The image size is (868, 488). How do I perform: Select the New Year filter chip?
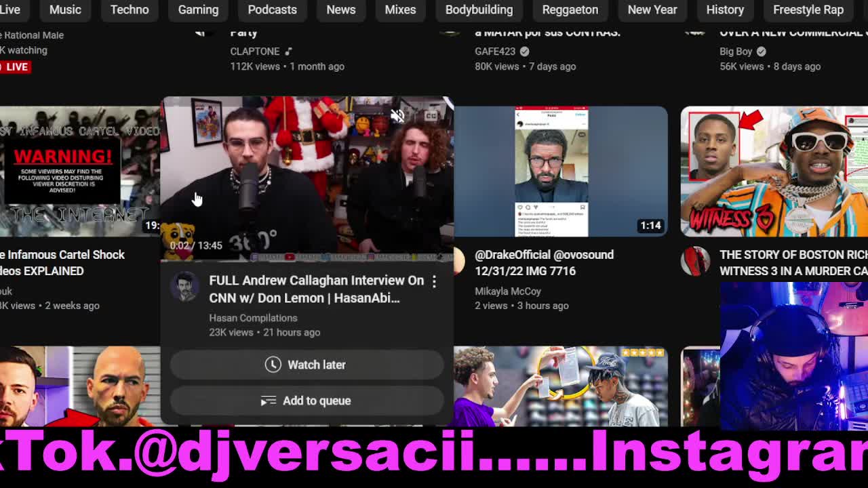click(652, 9)
